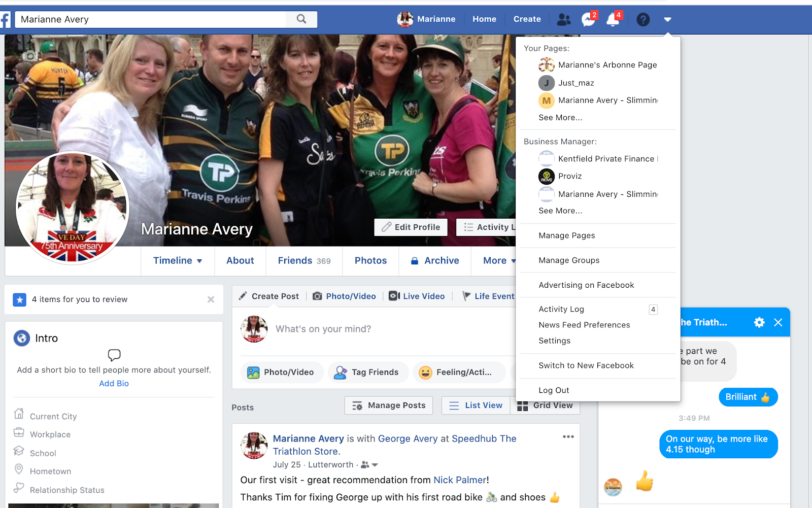
Task: Focus the Facebook search field
Action: pyautogui.click(x=151, y=19)
